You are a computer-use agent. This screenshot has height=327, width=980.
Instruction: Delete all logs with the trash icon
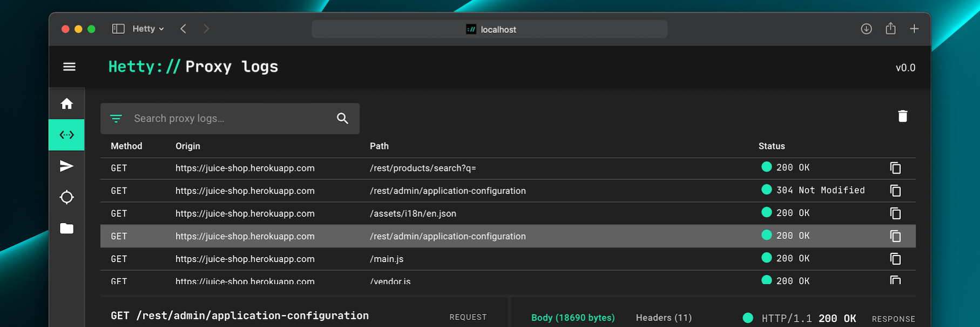[x=902, y=116]
